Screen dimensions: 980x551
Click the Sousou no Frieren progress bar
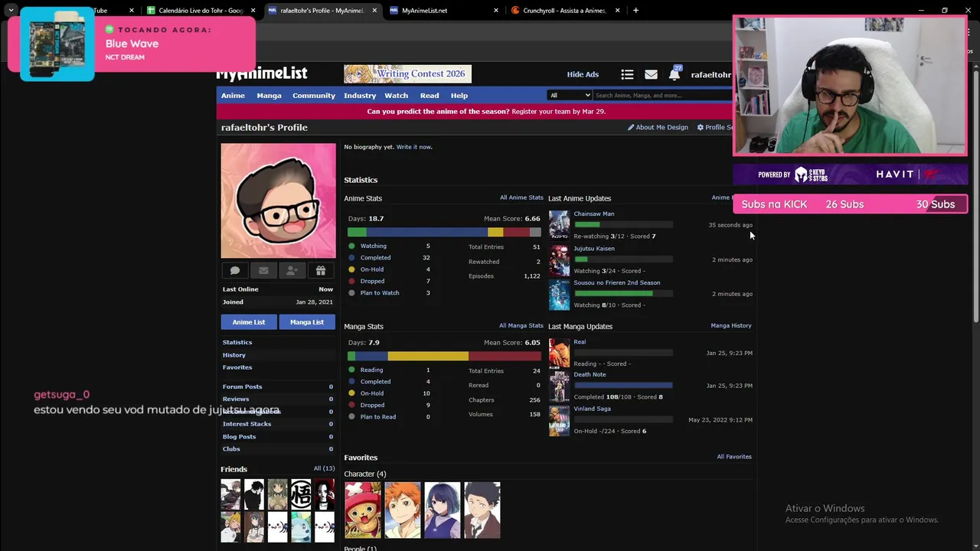point(623,294)
